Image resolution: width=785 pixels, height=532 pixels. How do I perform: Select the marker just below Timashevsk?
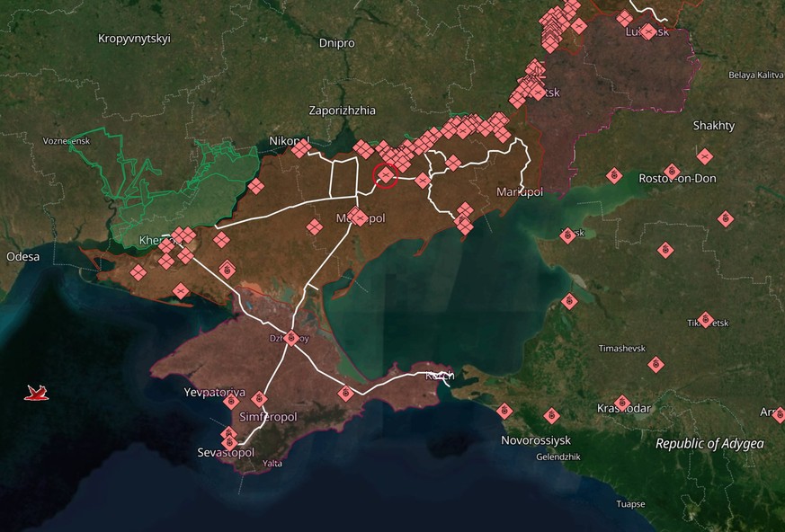(656, 365)
